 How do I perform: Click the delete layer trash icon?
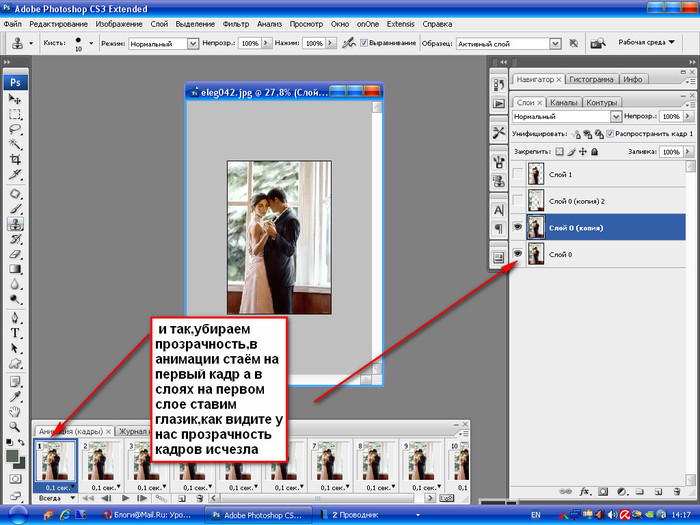[677, 492]
